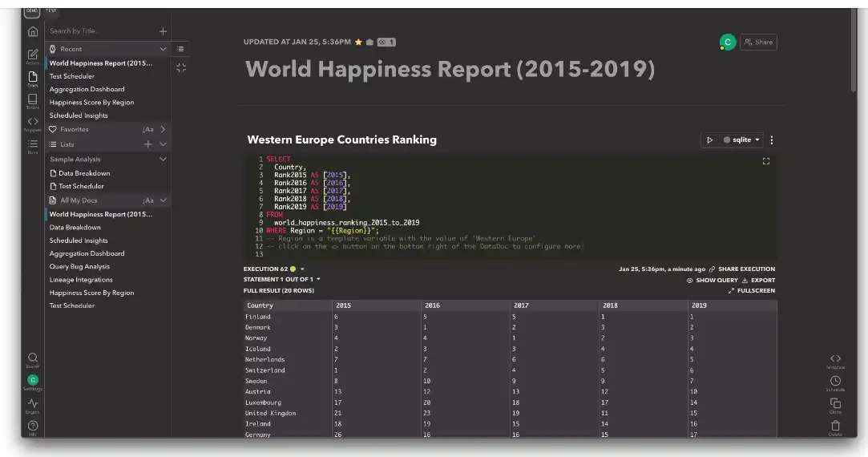Switch to the DEMO environment tab
This screenshot has width=868, height=457.
pos(31,12)
